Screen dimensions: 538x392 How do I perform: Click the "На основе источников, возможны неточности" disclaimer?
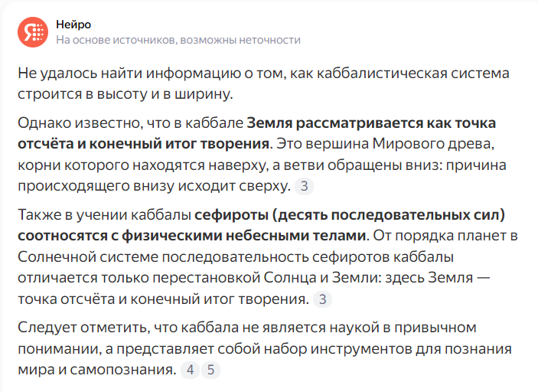pos(178,40)
